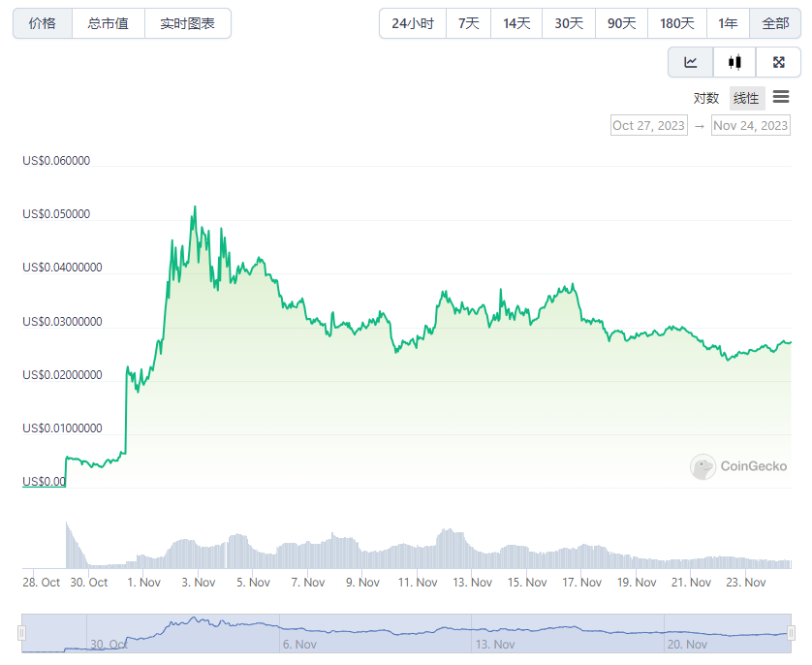Set range to 7天
Image resolution: width=812 pixels, height=665 pixels.
[x=469, y=23]
